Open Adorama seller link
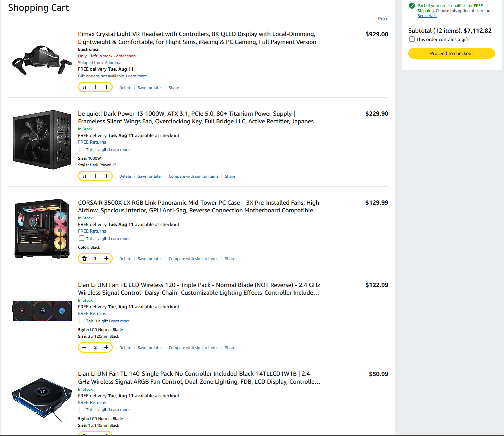The height and width of the screenshot is (436, 504). click(x=113, y=63)
